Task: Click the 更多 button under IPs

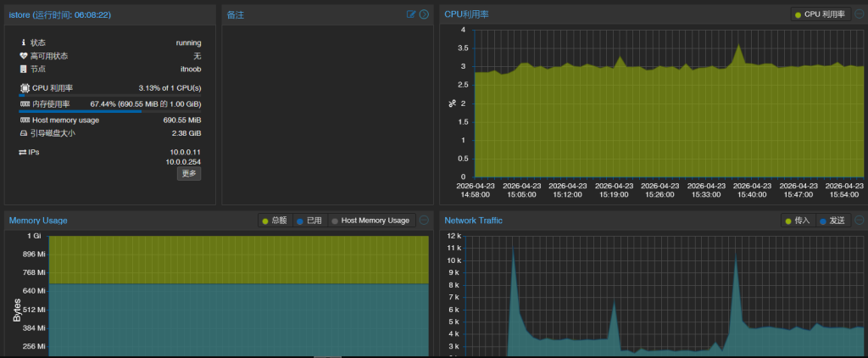Action: 189,173
